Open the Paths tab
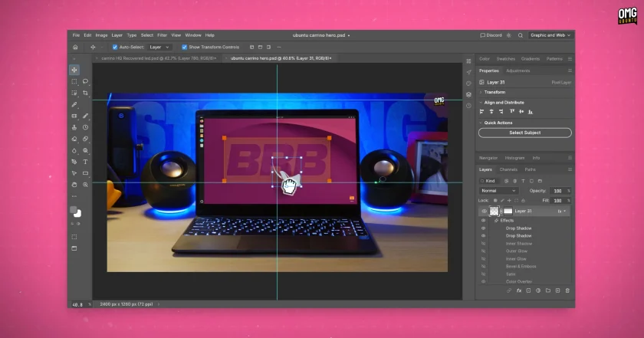 click(x=531, y=169)
